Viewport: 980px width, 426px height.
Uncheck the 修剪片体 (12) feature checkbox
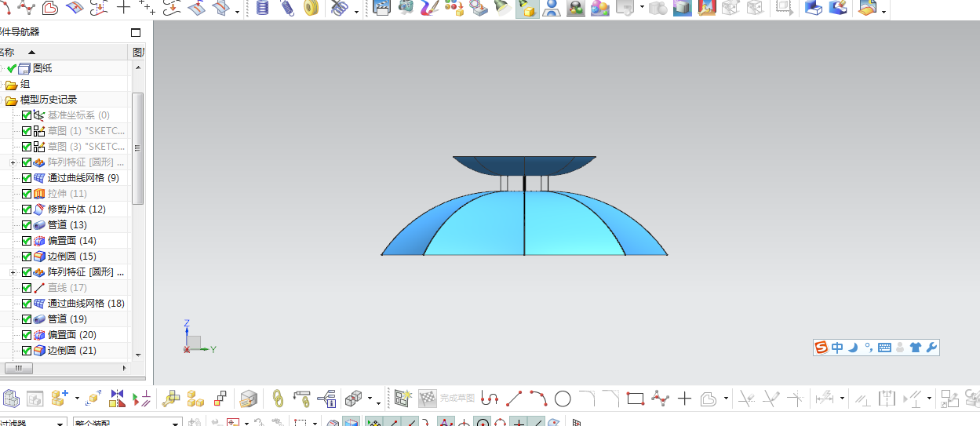pos(27,209)
